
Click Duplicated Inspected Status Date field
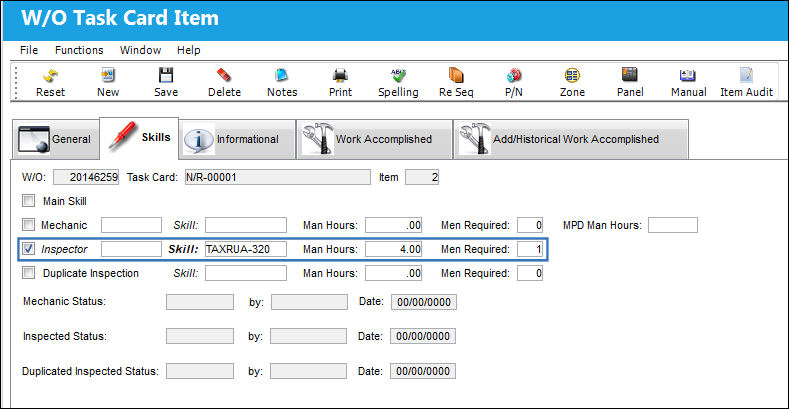(423, 371)
